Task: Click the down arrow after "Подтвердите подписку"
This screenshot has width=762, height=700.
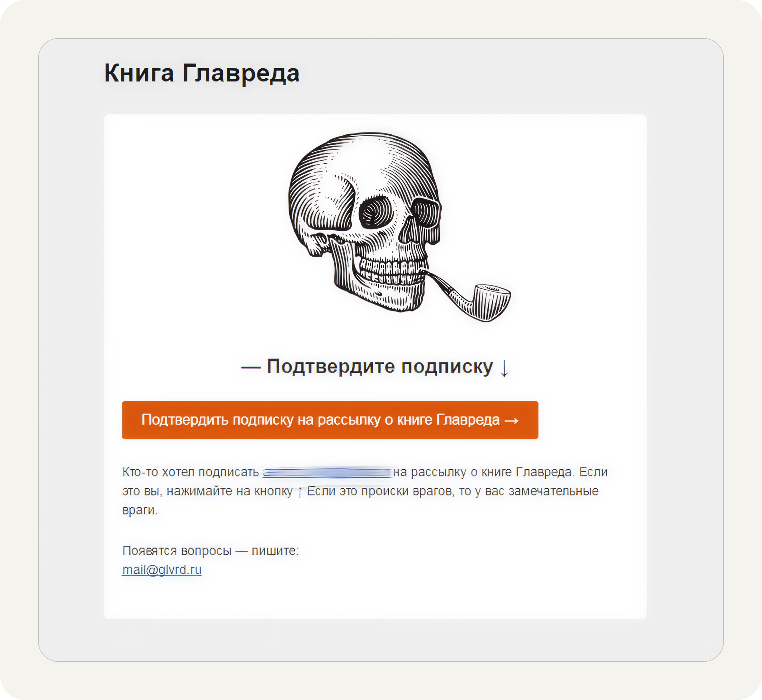Action: pyautogui.click(x=504, y=368)
